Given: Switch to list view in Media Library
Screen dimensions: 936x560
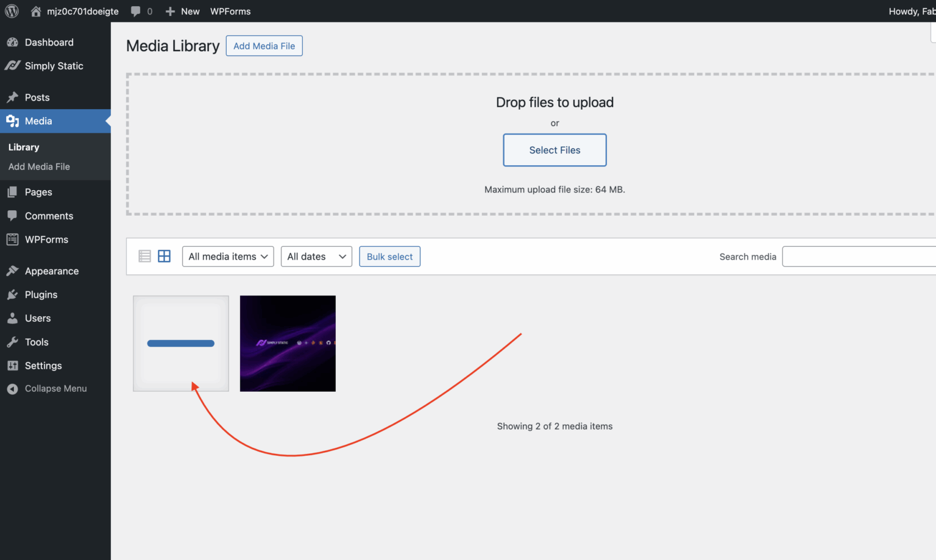Looking at the screenshot, I should pyautogui.click(x=144, y=256).
